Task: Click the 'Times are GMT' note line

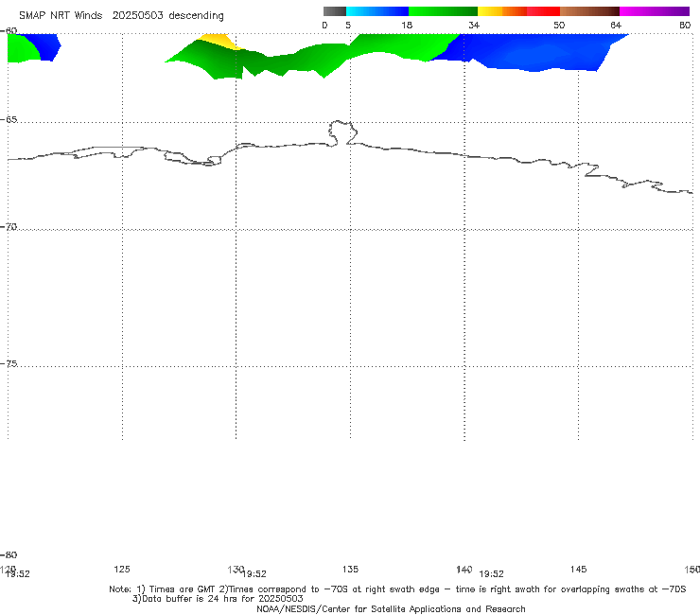Action: [397, 589]
